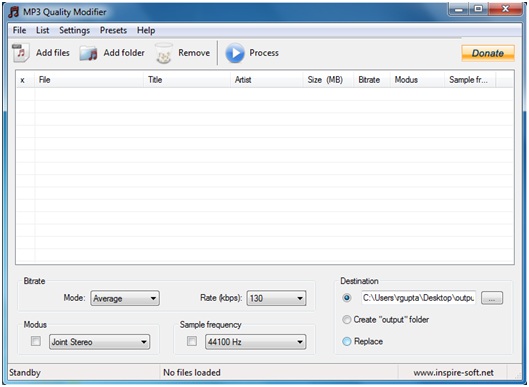
Task: Select the Replace radio button
Action: pyautogui.click(x=346, y=341)
